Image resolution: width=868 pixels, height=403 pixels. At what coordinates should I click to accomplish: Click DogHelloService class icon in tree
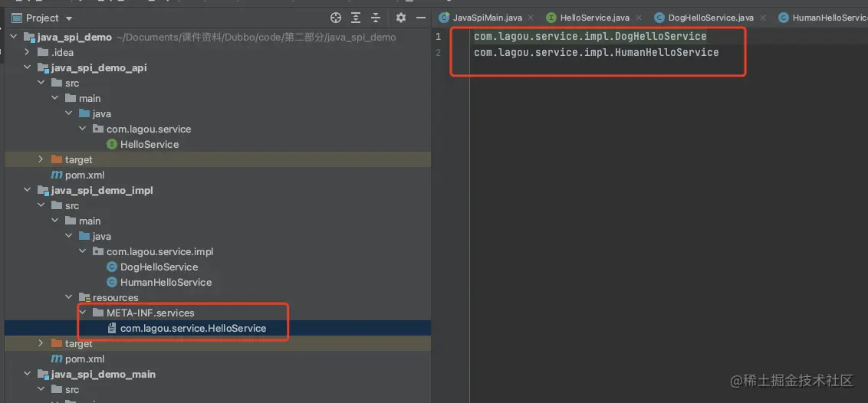coord(112,267)
